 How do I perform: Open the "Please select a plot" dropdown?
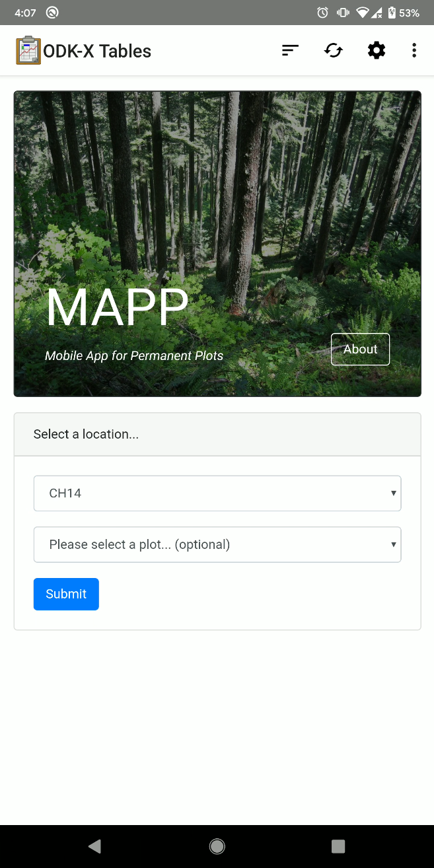[217, 545]
